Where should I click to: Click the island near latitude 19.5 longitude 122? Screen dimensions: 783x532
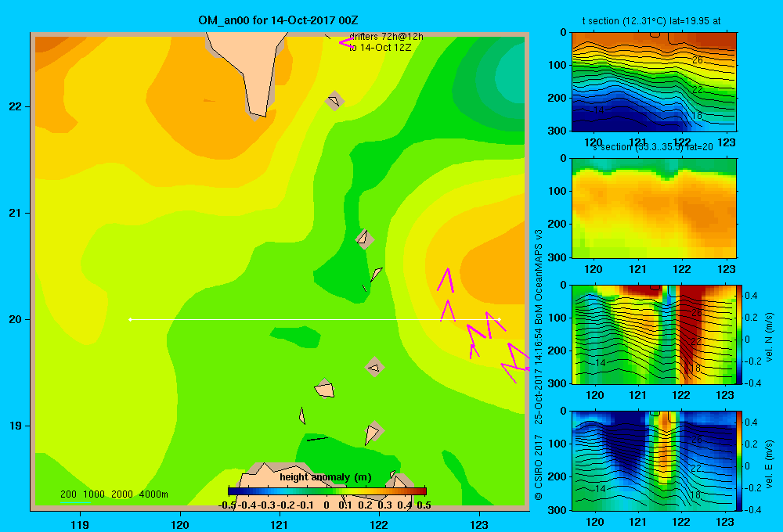[374, 367]
